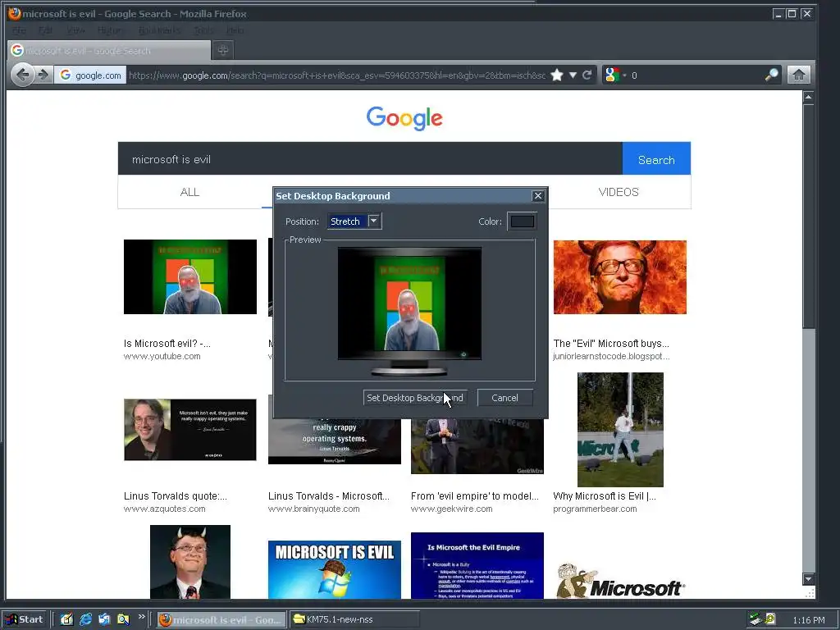This screenshot has width=840, height=630.
Task: Select the microsoft is evil browser tab
Action: (109, 50)
